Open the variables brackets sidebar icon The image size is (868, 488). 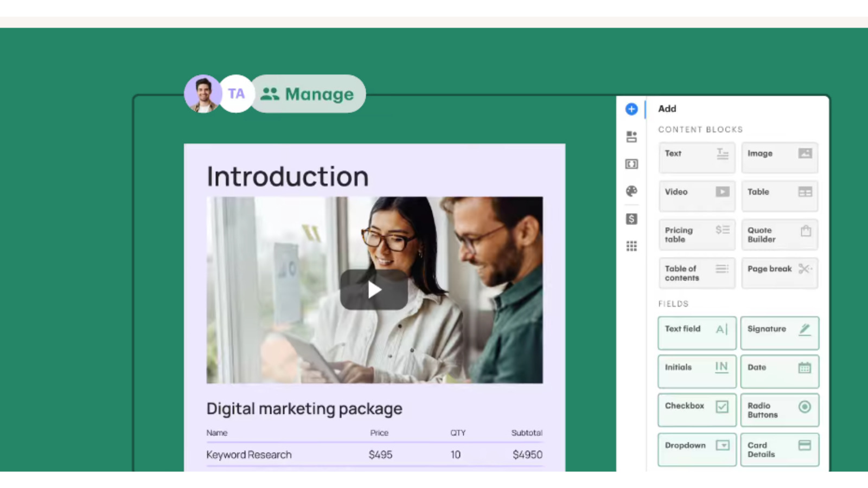(x=631, y=164)
